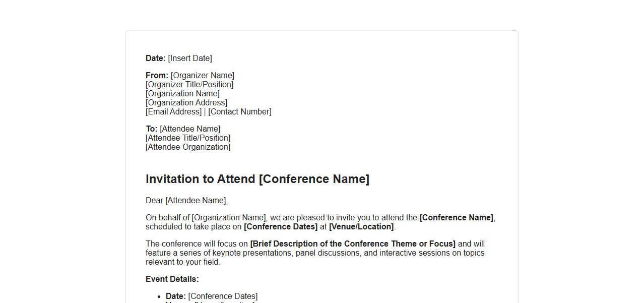Click the [Organization Name] line under From
Screen dimensions: 644x303
182,94
